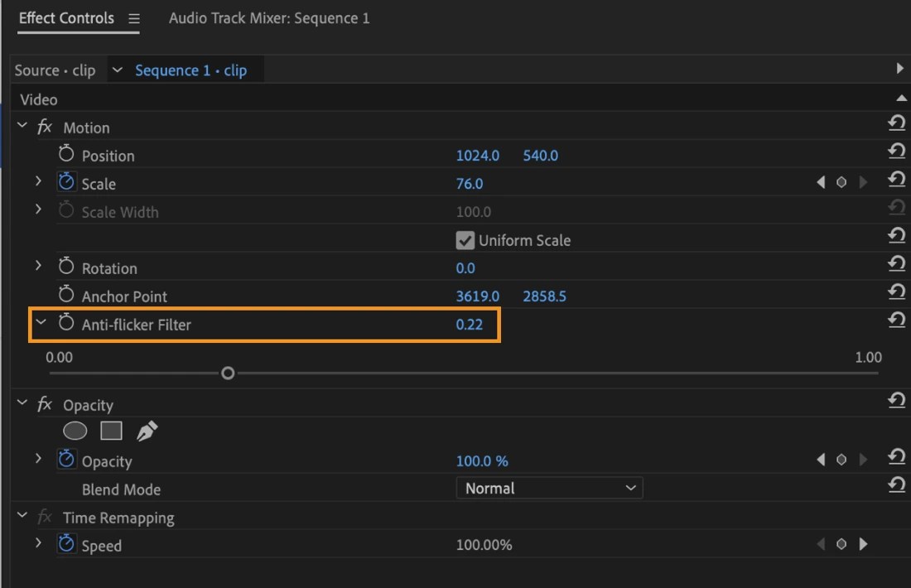Open the Blend Mode dropdown

pyautogui.click(x=549, y=488)
